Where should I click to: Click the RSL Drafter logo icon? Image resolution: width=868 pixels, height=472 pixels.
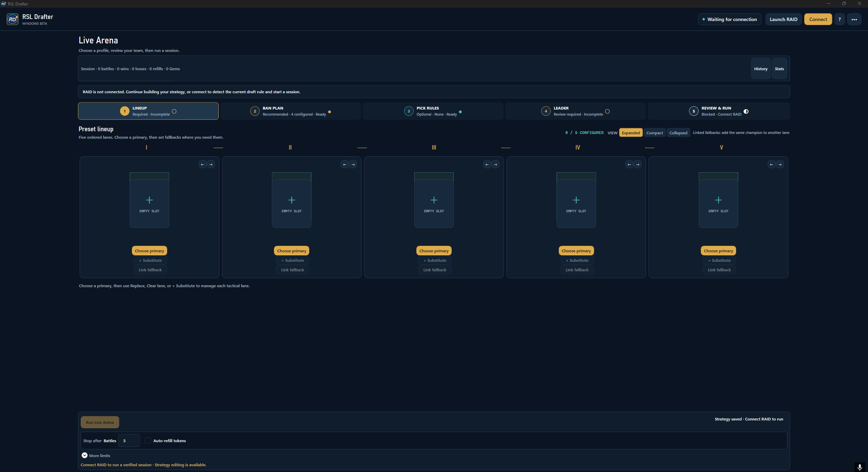(13, 19)
